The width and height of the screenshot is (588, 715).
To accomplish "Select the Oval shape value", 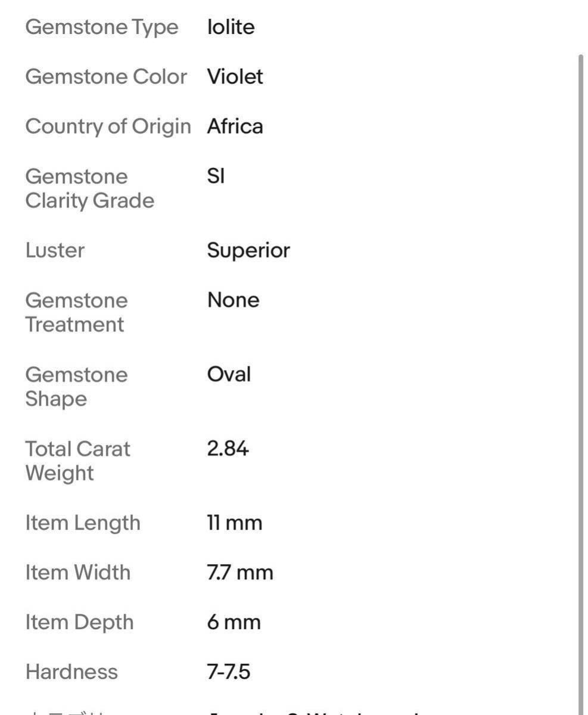I will 229,375.
